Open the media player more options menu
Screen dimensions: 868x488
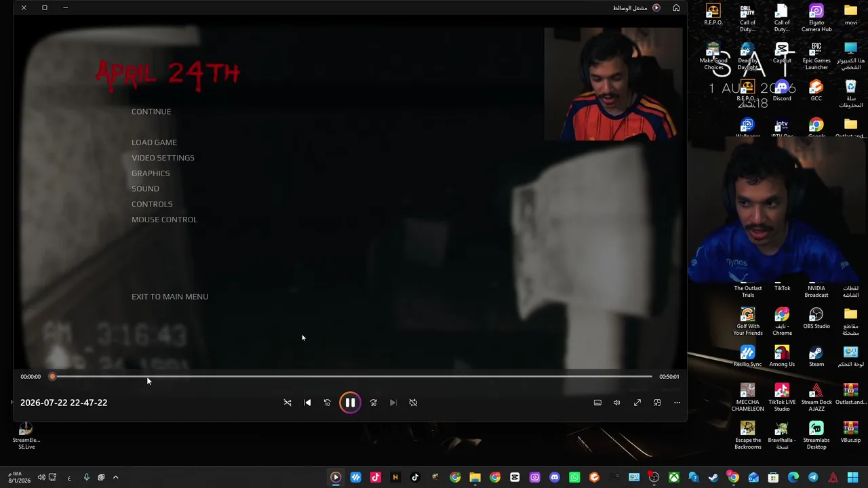tap(677, 403)
